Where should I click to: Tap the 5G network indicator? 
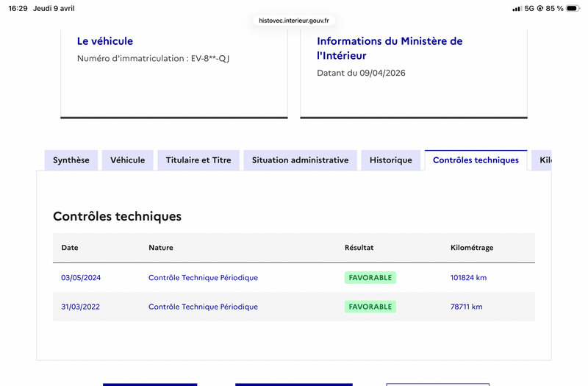coord(529,8)
